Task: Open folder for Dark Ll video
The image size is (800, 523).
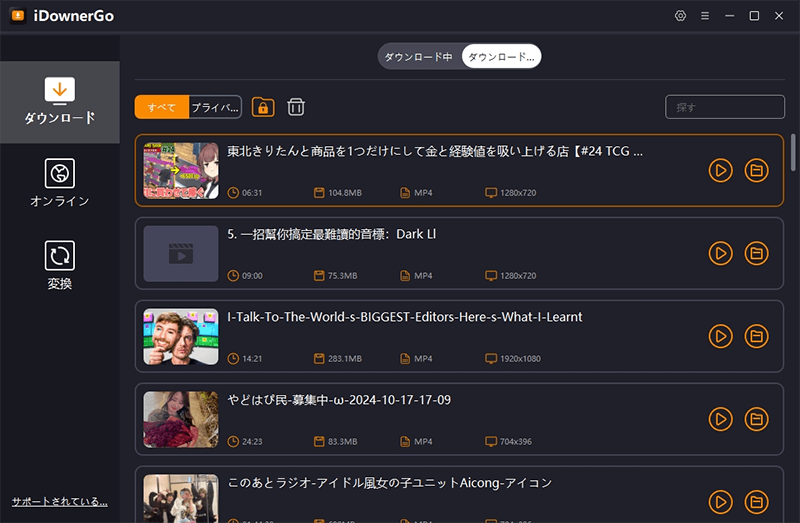Action: point(757,253)
